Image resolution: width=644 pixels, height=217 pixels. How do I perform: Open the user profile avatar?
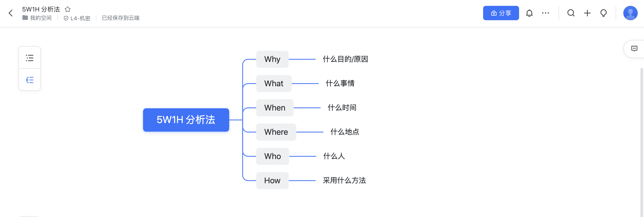pos(630,13)
